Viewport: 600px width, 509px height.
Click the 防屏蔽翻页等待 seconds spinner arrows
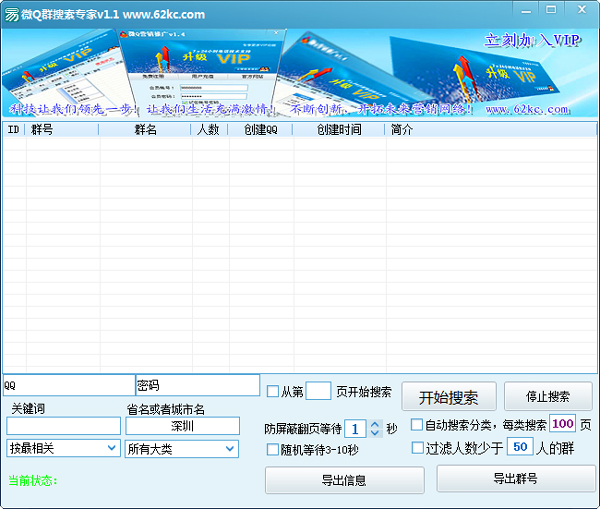[x=375, y=428]
